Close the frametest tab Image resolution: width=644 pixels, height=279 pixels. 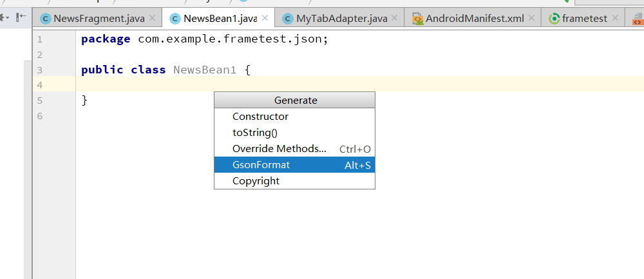[x=615, y=18]
